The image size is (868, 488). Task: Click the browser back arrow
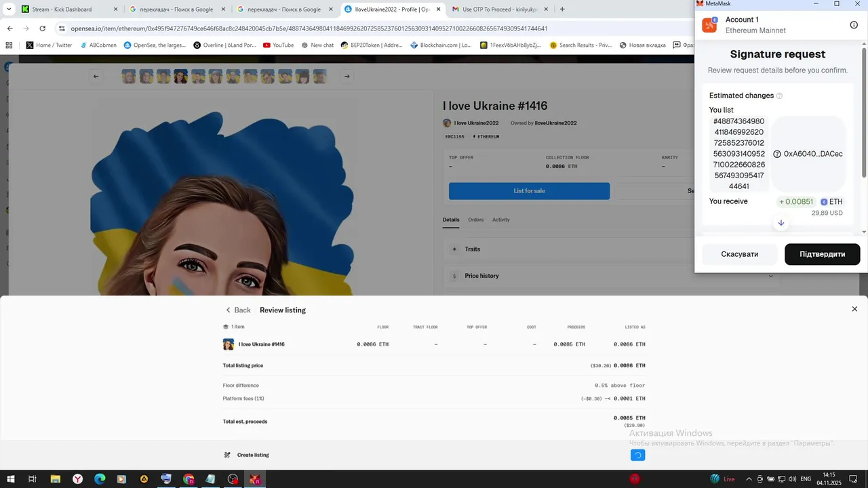pyautogui.click(x=9, y=28)
